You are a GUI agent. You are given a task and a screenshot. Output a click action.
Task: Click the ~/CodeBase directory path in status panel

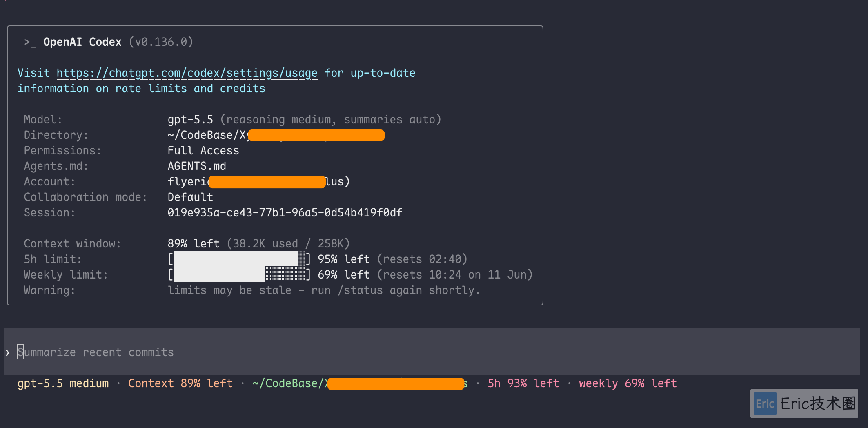click(276, 135)
